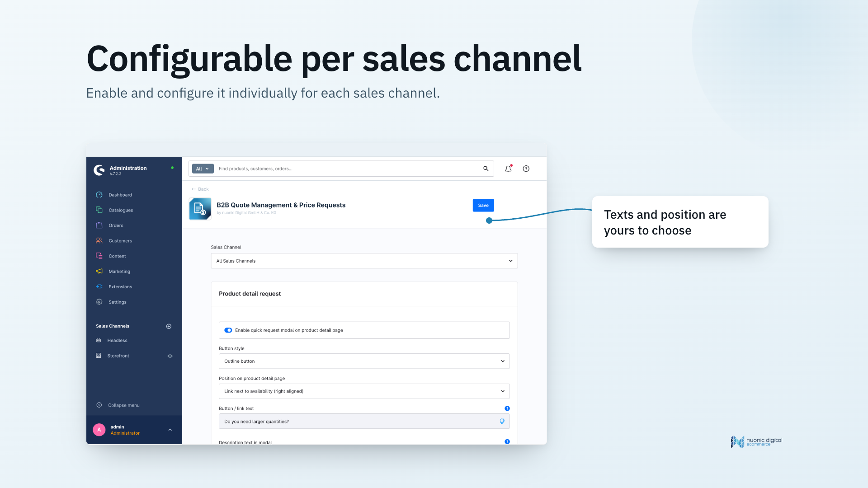
Task: Click the admin avatar
Action: point(99,430)
